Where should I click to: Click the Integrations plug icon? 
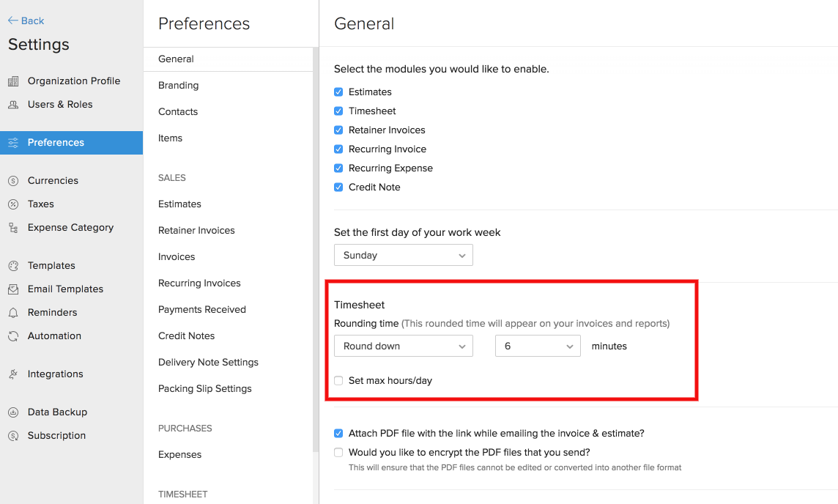[x=13, y=374]
